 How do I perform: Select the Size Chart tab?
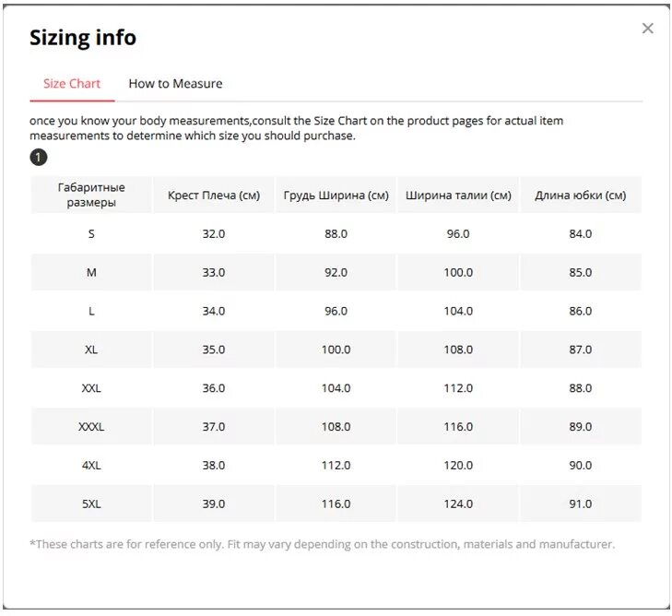72,83
